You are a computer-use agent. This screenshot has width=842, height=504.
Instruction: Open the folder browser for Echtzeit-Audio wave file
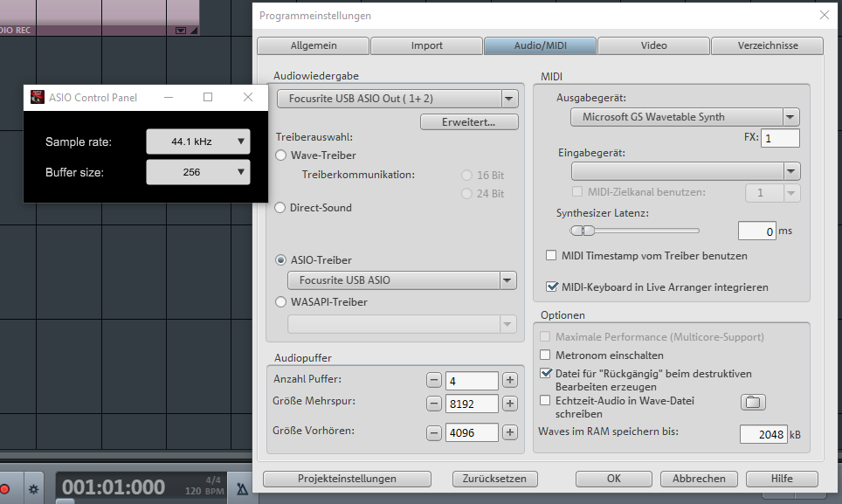click(753, 402)
